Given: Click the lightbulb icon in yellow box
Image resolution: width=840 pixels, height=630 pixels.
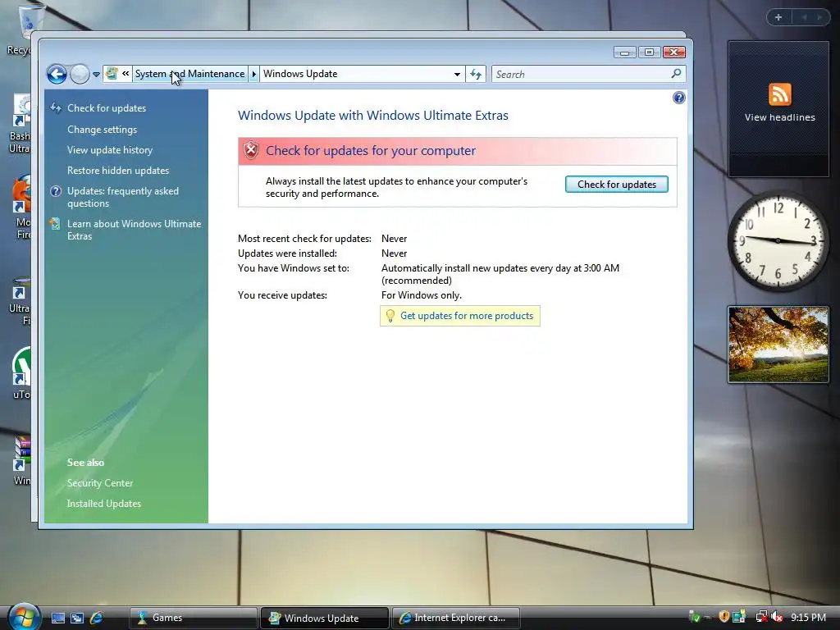Looking at the screenshot, I should pyautogui.click(x=390, y=316).
